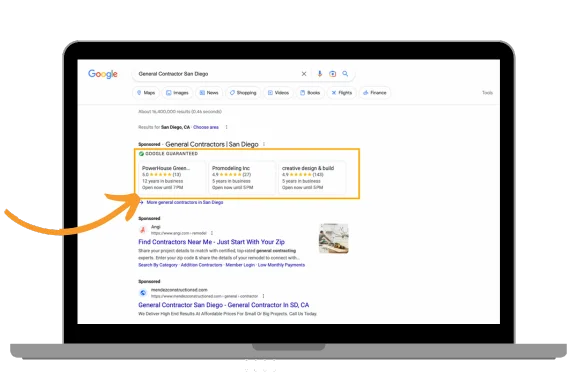Switch to the News filter tab
Image resolution: width=570 pixels, height=390 pixels.
click(x=209, y=93)
